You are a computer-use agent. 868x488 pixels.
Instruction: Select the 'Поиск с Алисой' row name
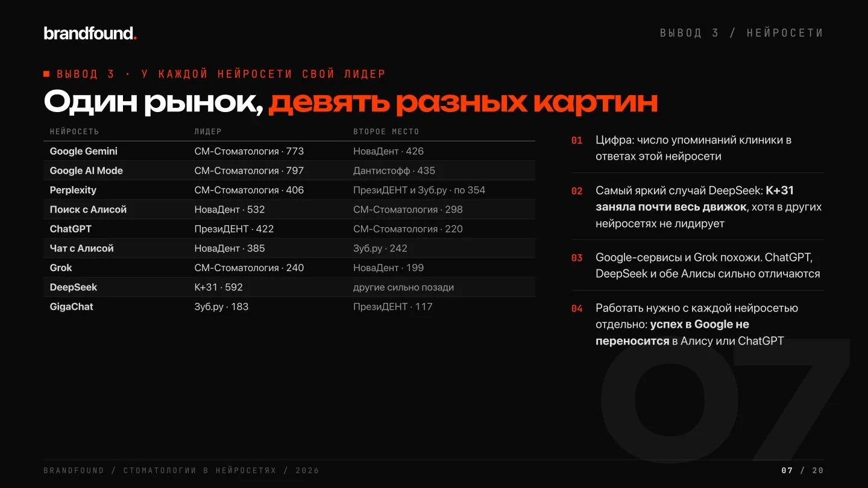coord(88,210)
